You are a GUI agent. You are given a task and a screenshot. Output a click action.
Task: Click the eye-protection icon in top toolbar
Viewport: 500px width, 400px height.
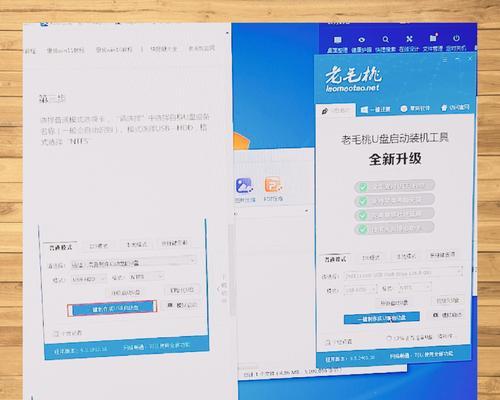click(x=362, y=40)
